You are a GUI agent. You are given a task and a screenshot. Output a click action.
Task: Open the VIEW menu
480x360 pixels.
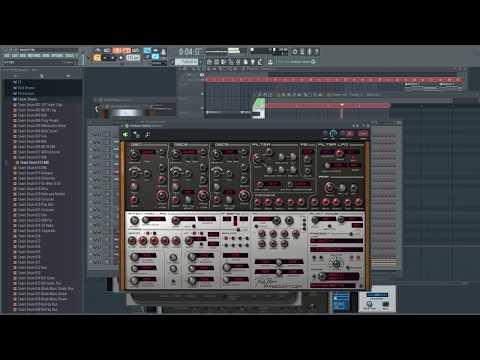coord(46,55)
